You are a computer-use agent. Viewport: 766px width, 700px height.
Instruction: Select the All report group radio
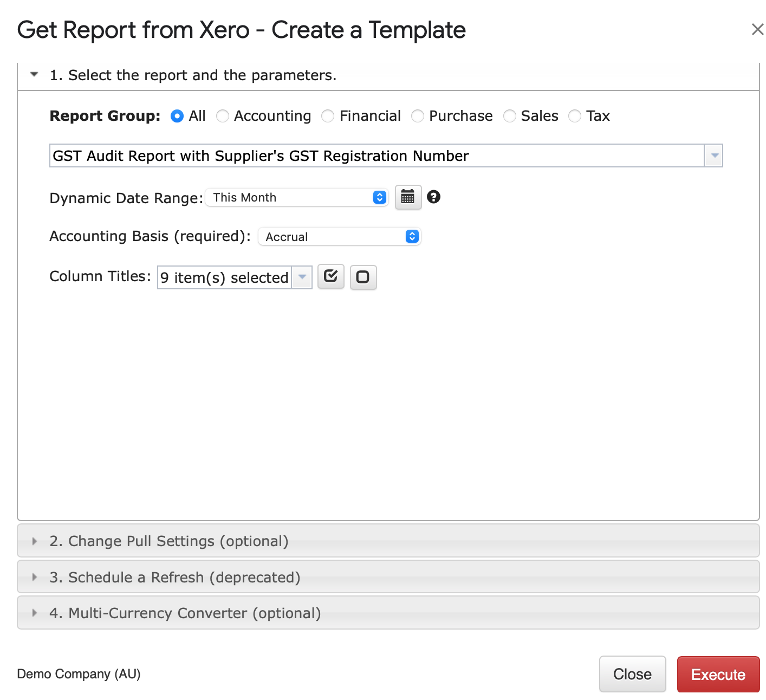pyautogui.click(x=177, y=116)
